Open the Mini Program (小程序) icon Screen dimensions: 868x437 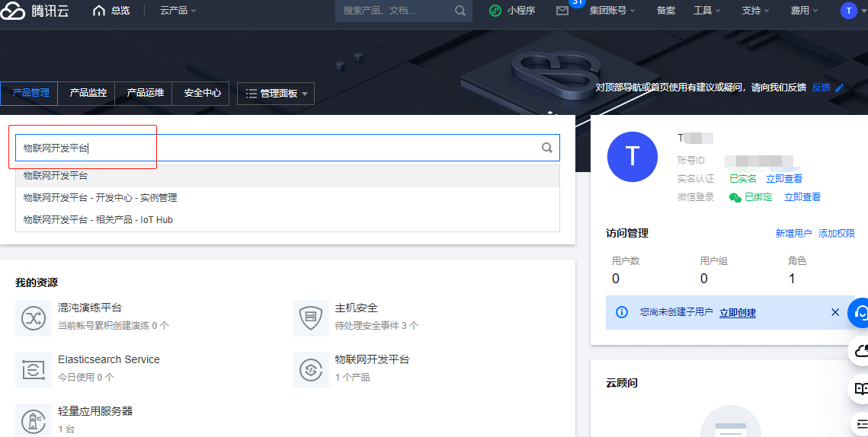pos(495,11)
